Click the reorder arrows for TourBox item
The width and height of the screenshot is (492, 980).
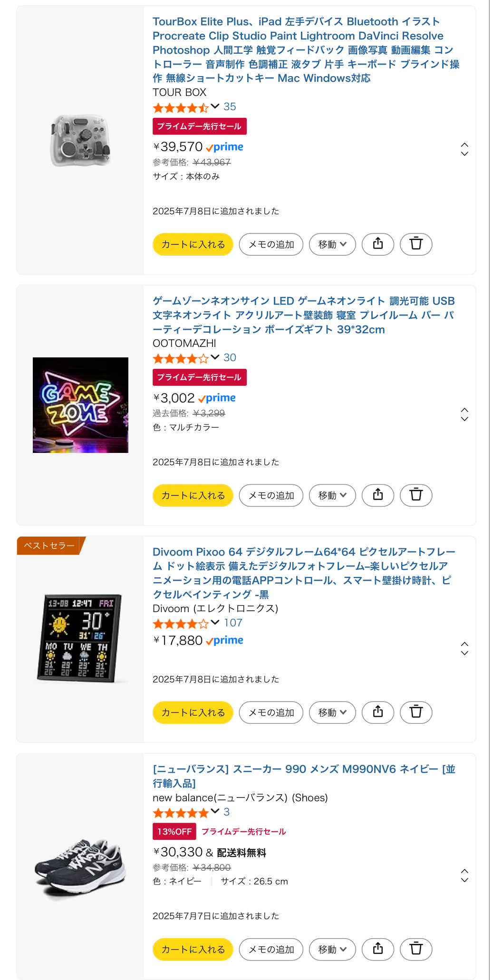coord(464,149)
